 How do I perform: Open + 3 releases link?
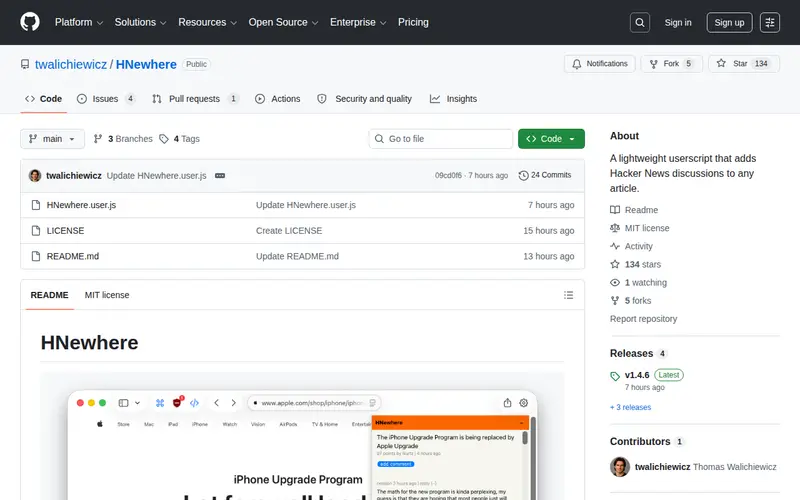630,407
